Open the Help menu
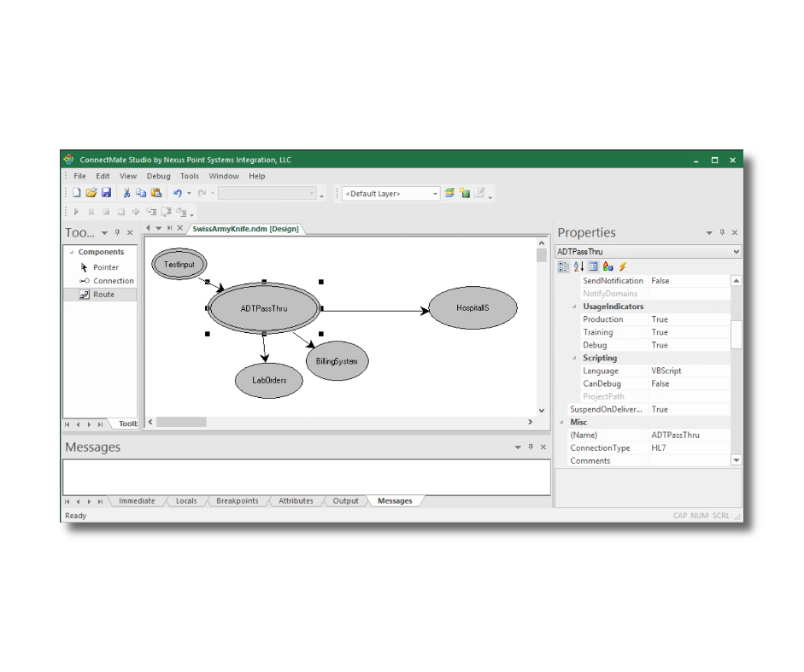The image size is (804, 672). (257, 176)
